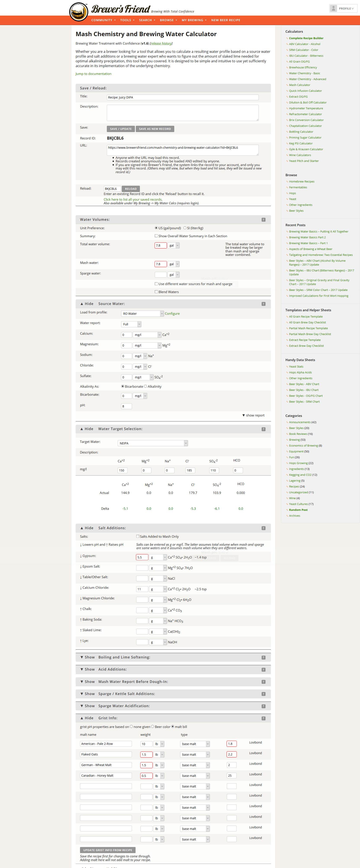This screenshot has height=868, width=360.
Task: Open the My Brewing menu
Action: tap(194, 20)
